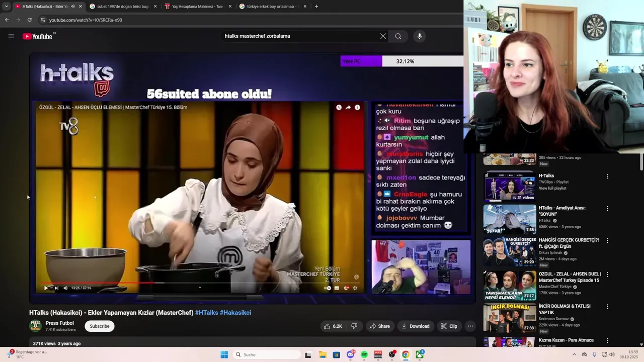The height and width of the screenshot is (362, 644).
Task: Go to YouTube home via logo
Action: (x=37, y=36)
